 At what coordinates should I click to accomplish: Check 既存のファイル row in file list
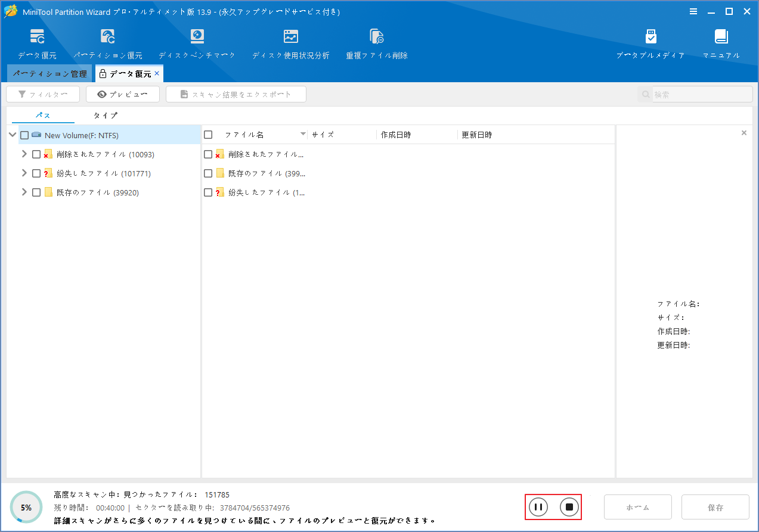[x=208, y=173]
